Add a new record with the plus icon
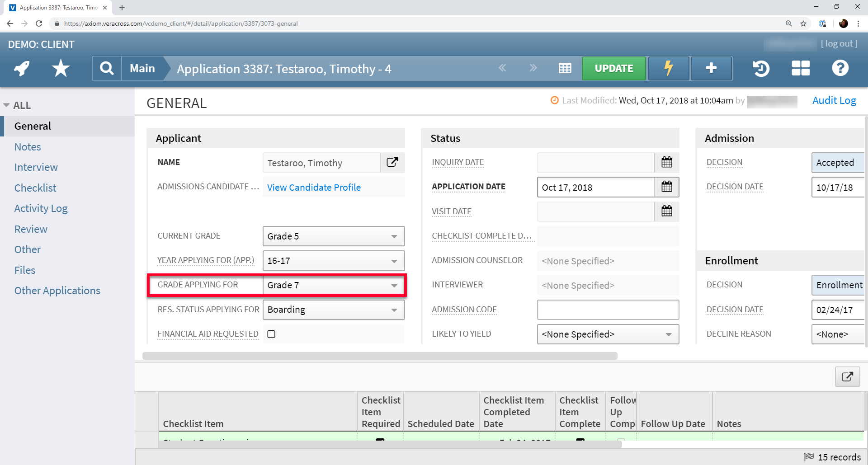 coord(711,68)
